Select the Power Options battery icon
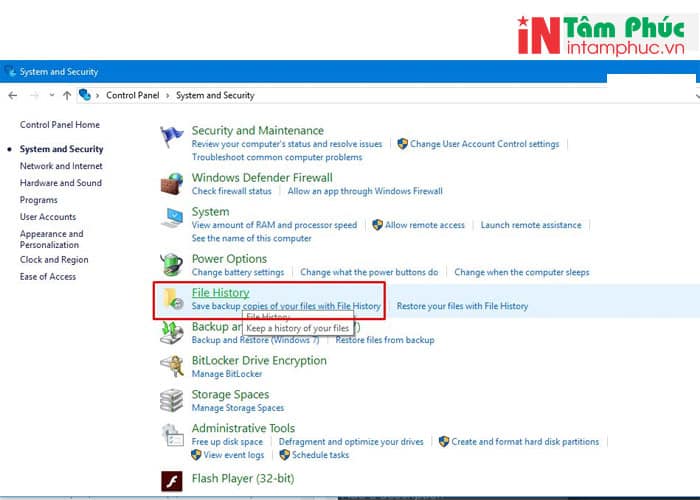 173,265
